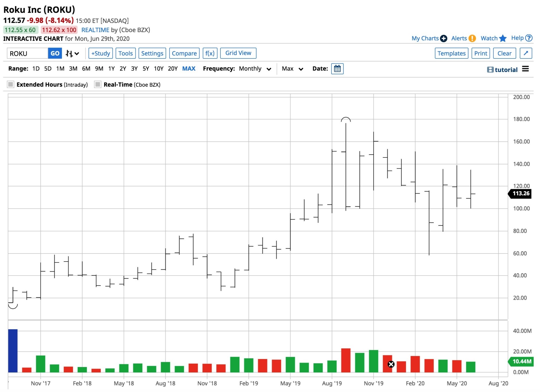Click the bid quote 112.55 x 60
The height and width of the screenshot is (392, 551).
click(x=20, y=30)
